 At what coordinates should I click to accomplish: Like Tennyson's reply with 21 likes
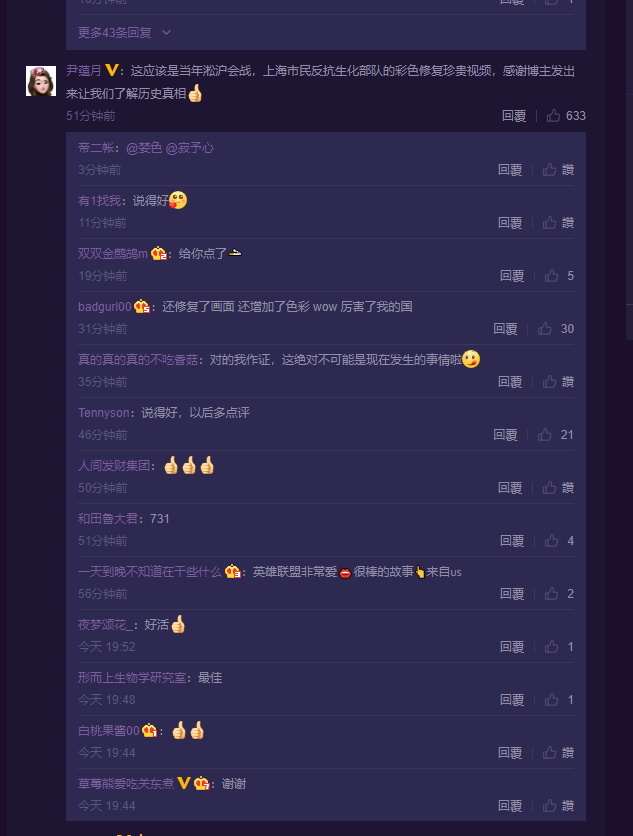pyautogui.click(x=544, y=435)
